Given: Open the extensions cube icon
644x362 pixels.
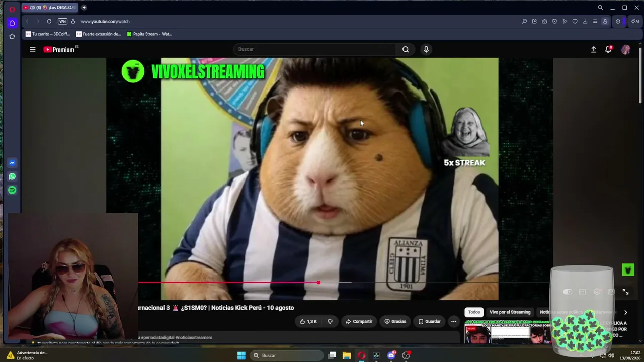Looking at the screenshot, I should click(x=618, y=21).
